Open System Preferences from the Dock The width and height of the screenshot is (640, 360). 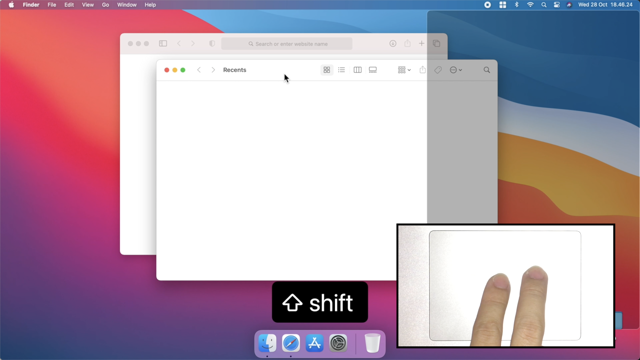338,343
